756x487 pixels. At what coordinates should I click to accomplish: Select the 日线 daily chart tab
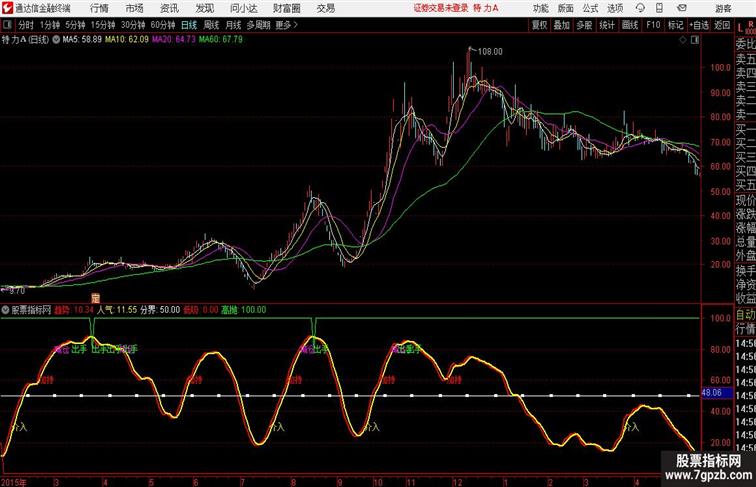point(189,25)
